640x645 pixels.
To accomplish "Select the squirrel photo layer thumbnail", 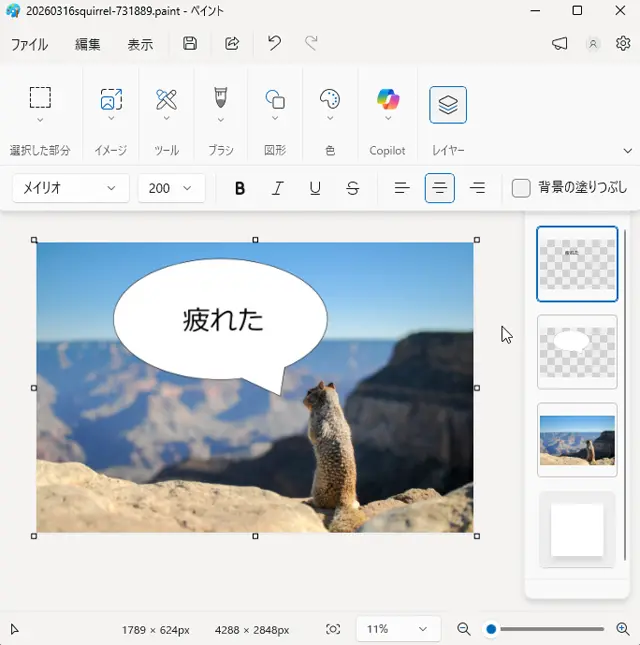I will [x=577, y=440].
